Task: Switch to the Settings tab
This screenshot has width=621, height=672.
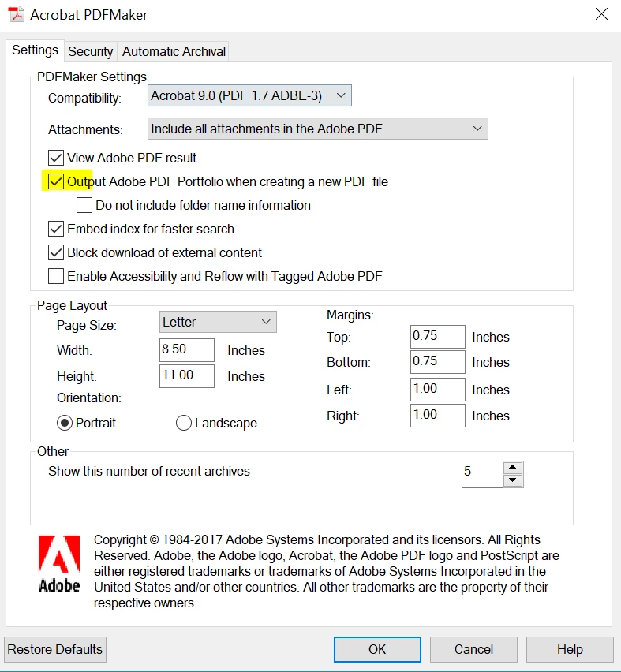Action: click(36, 50)
